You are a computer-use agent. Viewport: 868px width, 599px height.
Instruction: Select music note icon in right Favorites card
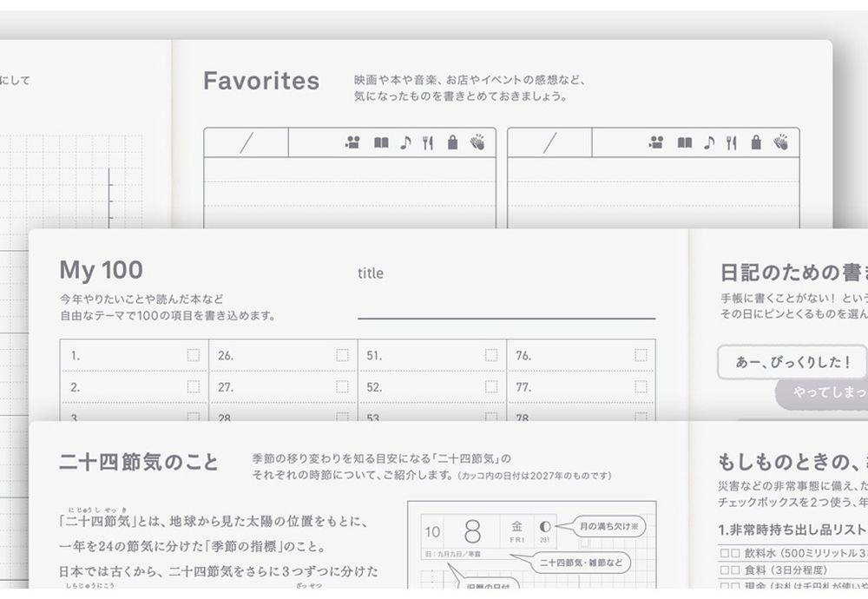709,143
